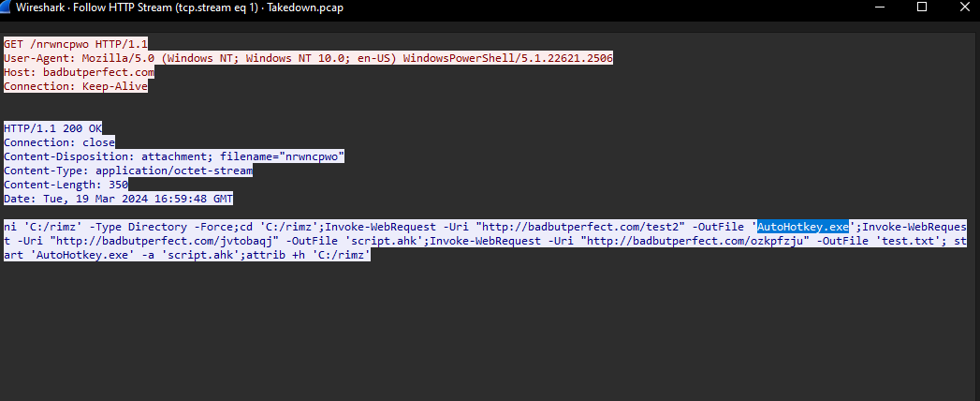
Task: Click the "ni 'C:/rimz' -Type Directory" command start
Action: coord(95,227)
